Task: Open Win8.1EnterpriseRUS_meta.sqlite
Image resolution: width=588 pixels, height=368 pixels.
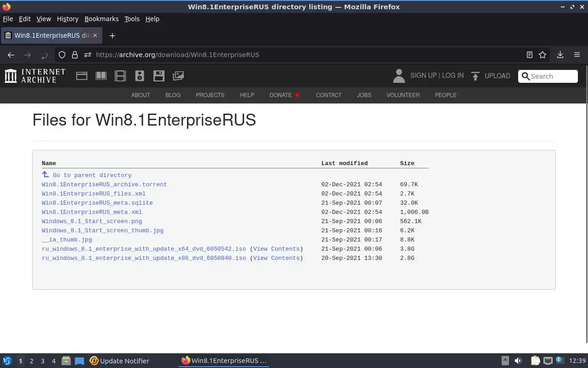Action: [x=97, y=203]
